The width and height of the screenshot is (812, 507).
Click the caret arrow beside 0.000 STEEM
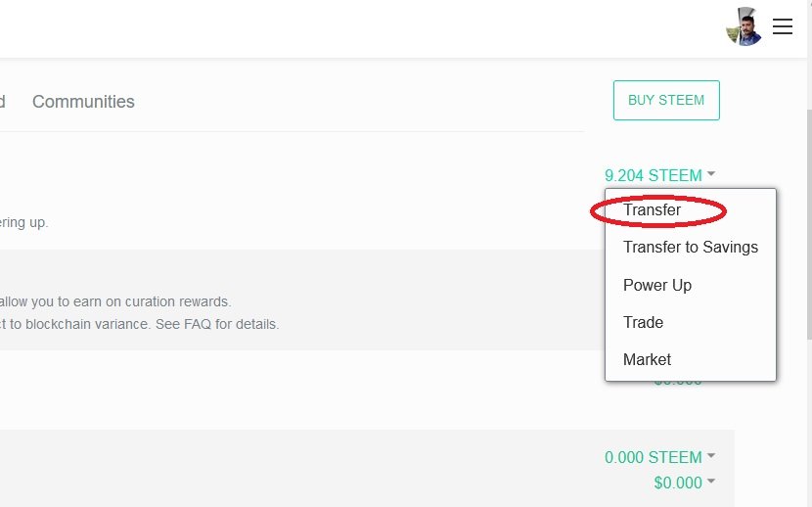click(711, 456)
